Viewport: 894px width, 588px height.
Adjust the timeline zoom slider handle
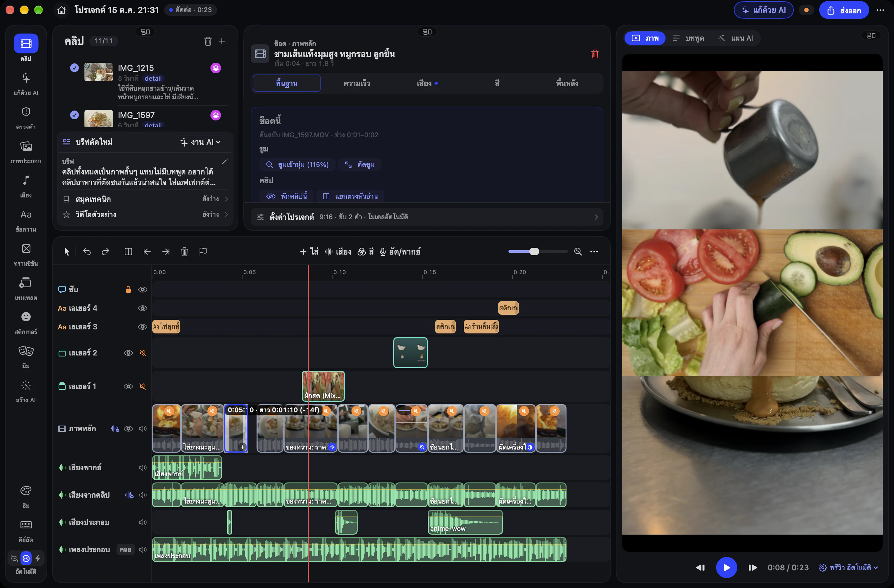point(534,251)
